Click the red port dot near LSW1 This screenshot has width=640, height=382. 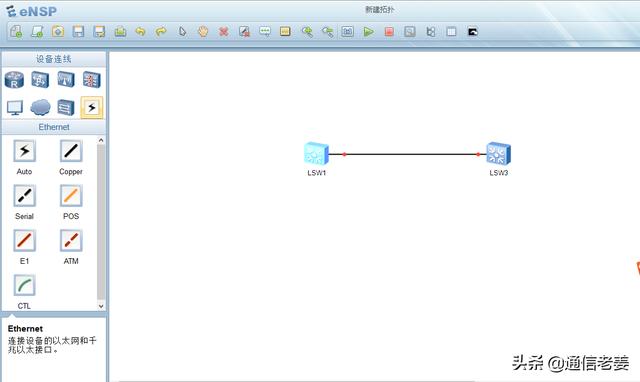344,154
